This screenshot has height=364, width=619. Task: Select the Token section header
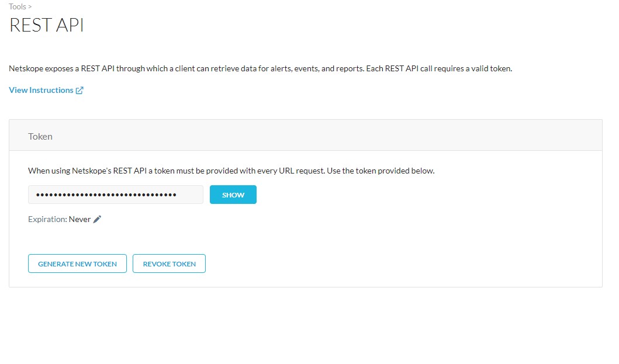tap(40, 136)
